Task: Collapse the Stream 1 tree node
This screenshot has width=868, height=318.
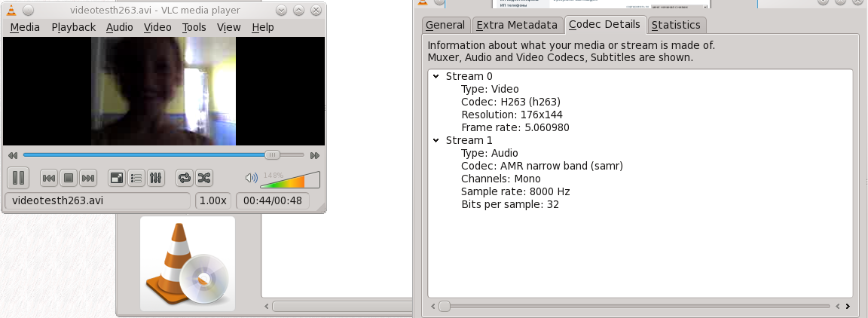Action: click(436, 140)
